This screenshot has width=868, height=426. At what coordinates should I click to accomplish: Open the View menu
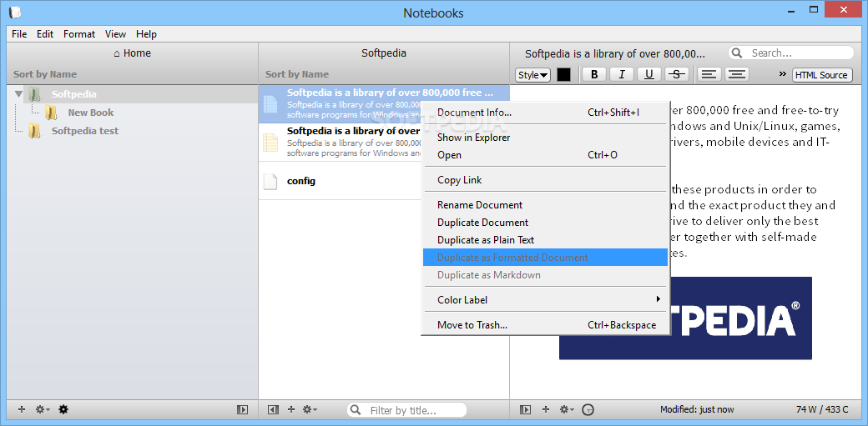(115, 33)
